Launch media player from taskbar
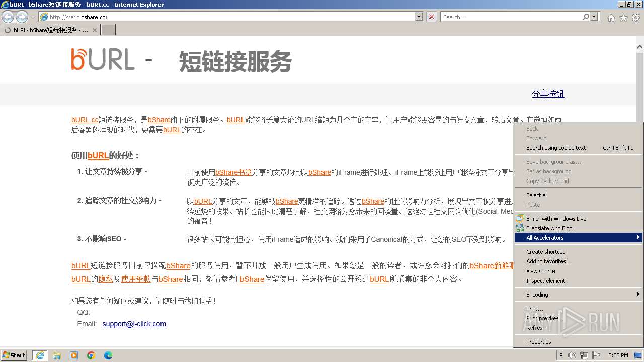This screenshot has height=362, width=644. click(x=74, y=355)
